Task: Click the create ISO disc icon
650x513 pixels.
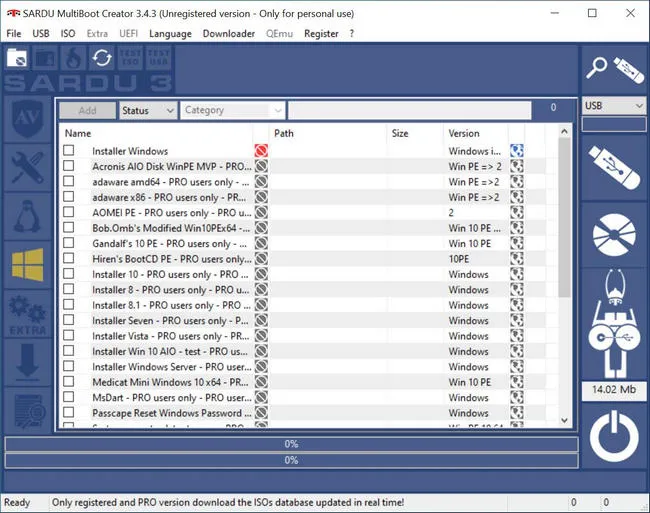Action: [614, 235]
